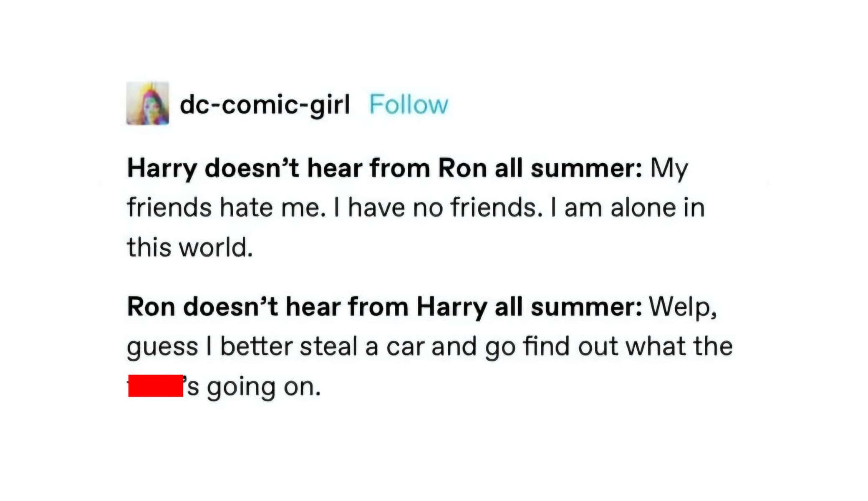Open the dc-comic-girl avatar image
868x501 pixels.
pos(148,103)
